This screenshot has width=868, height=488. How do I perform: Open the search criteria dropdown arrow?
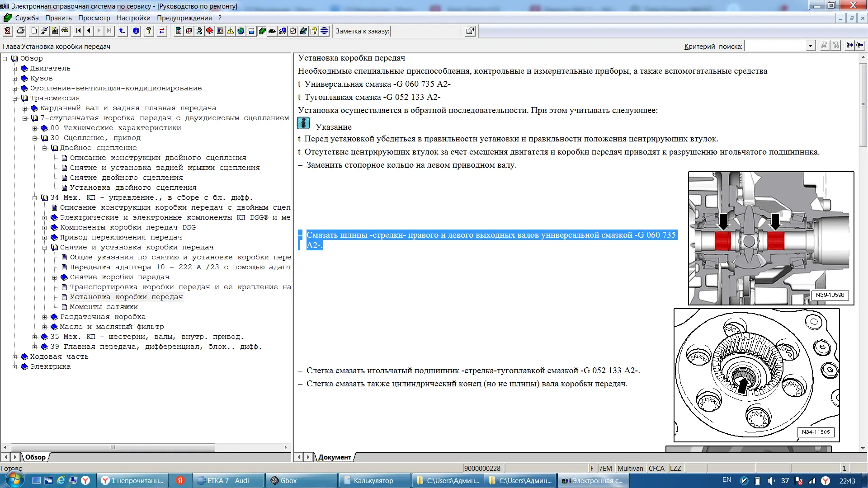[810, 46]
